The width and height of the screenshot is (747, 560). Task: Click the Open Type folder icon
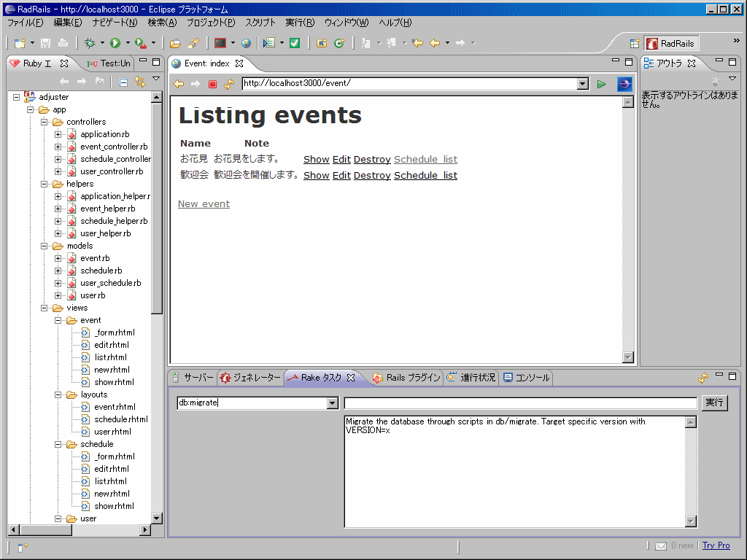point(175,43)
